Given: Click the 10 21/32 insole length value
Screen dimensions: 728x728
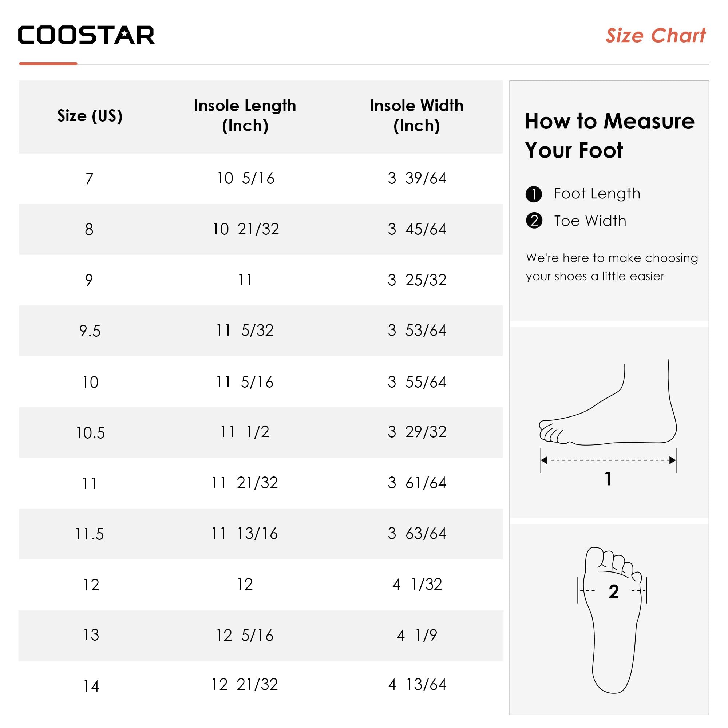Looking at the screenshot, I should pyautogui.click(x=246, y=229).
